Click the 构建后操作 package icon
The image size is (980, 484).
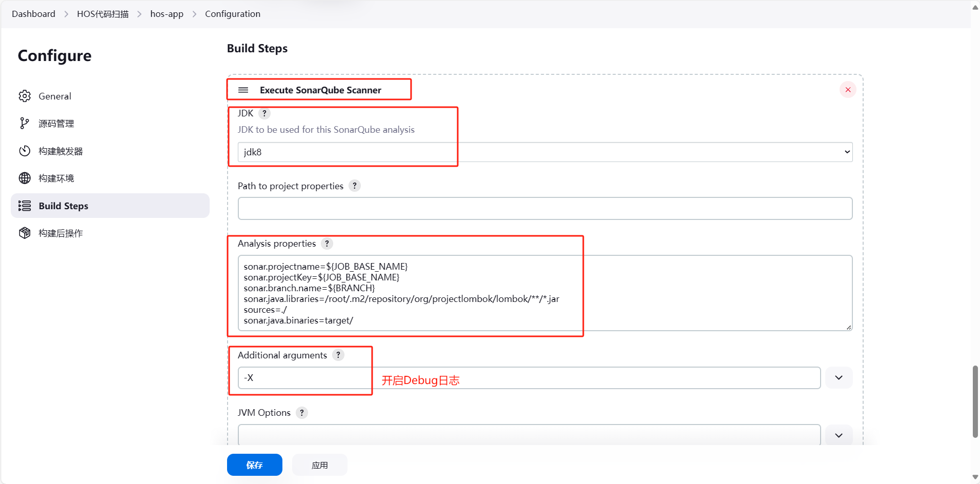pyautogui.click(x=25, y=233)
